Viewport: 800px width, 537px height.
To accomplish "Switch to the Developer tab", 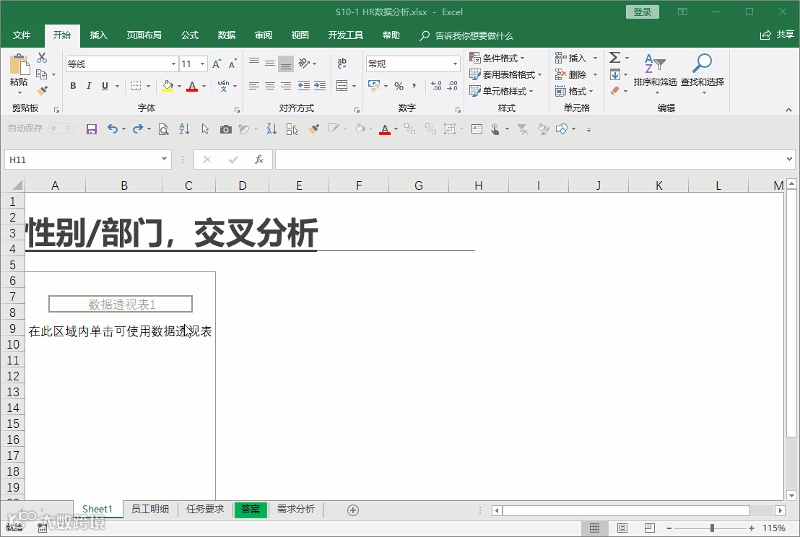I will (345, 35).
